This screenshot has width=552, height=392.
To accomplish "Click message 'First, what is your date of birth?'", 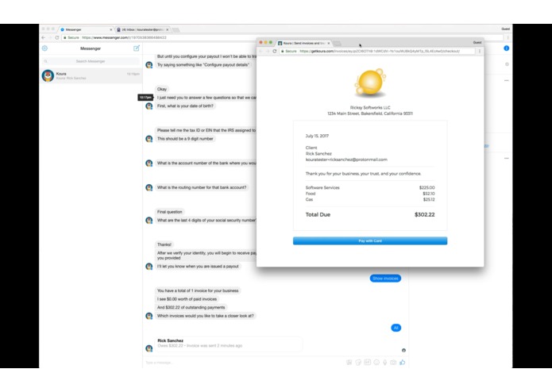I will click(185, 106).
